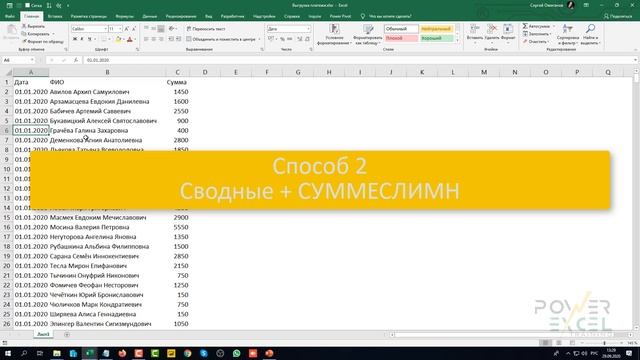Click the zoom slider in status bar
The width and height of the screenshot is (640, 360).
[604, 343]
